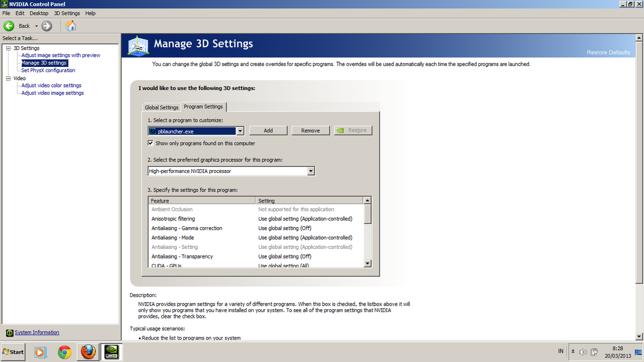Collapse the 3D Settings tree node
644x362 pixels.
(x=8, y=48)
